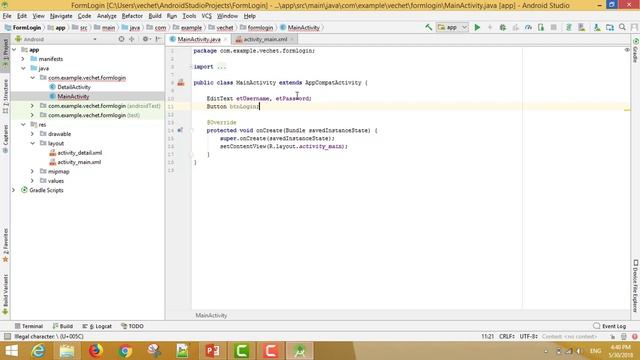The height and width of the screenshot is (360, 640).
Task: Expand the mipmap folder
Action: 32,171
